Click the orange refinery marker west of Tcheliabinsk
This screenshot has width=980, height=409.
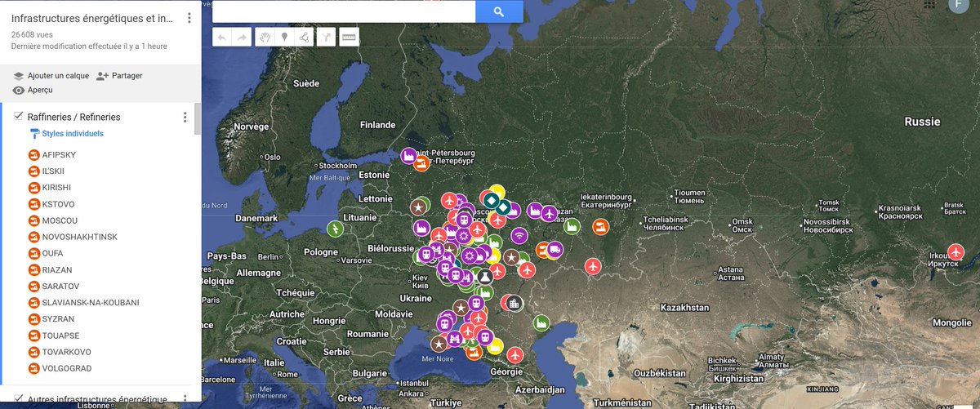pos(601,226)
